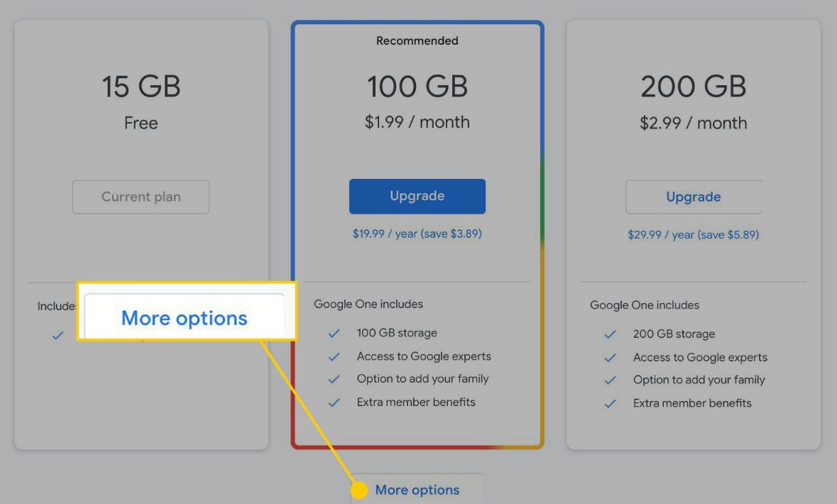Viewport: 837px width, 504px height.
Task: Click the checkmark in the 15 GB Free card
Action: (x=58, y=335)
